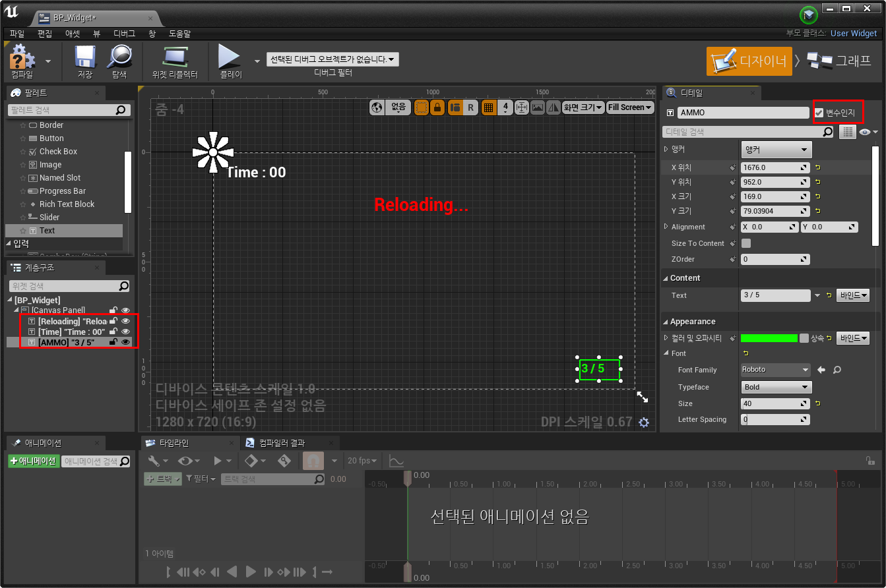Open the 디버그 Debug menu
This screenshot has width=886, height=588.
[124, 33]
